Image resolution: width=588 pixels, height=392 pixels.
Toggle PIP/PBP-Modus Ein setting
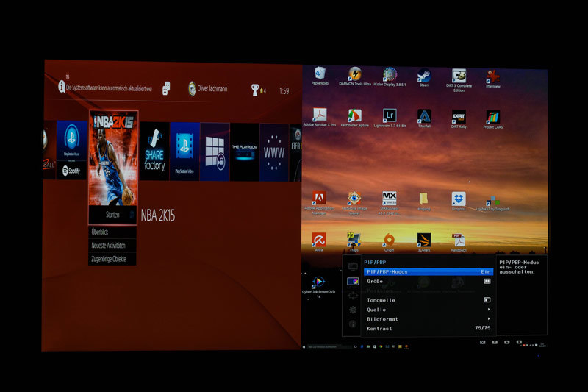[x=429, y=271]
